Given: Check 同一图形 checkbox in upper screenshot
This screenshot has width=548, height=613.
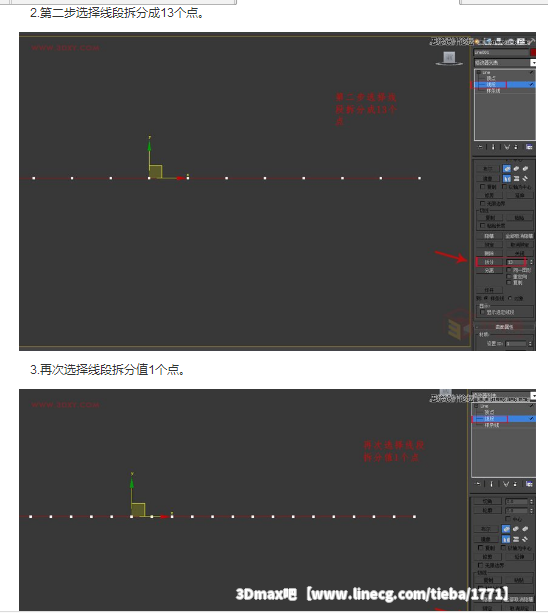Looking at the screenshot, I should click(x=509, y=270).
